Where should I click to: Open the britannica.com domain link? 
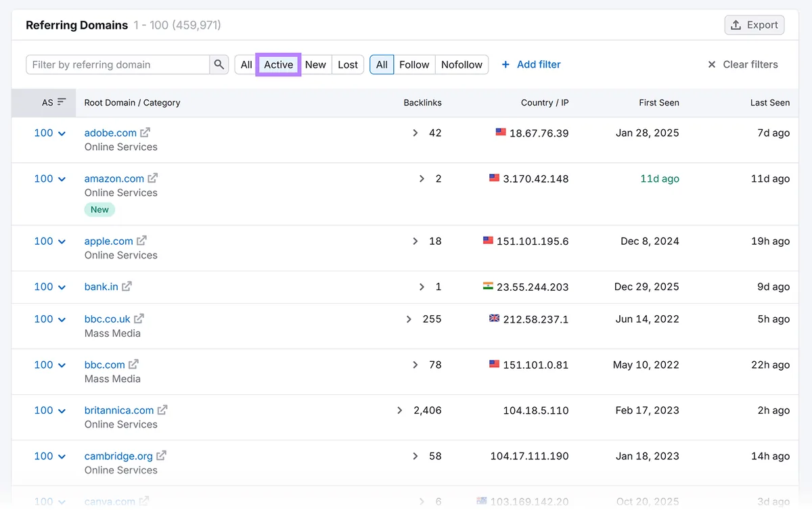tap(119, 410)
